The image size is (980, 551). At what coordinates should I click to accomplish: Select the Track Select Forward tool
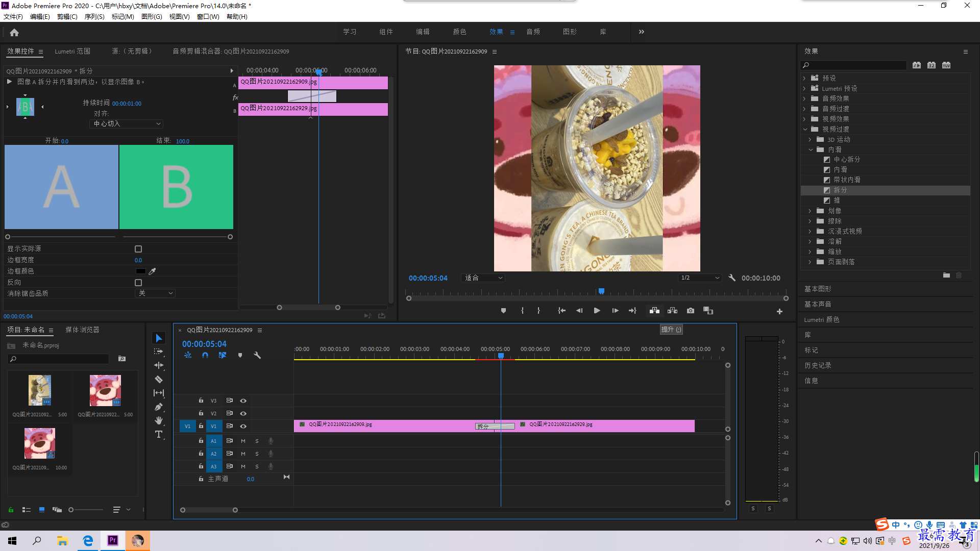click(x=159, y=352)
